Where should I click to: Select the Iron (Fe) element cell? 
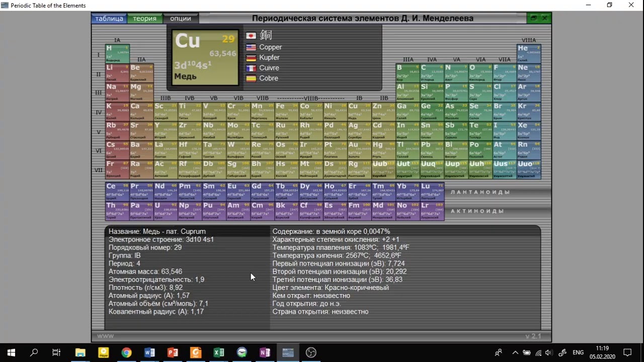point(287,112)
